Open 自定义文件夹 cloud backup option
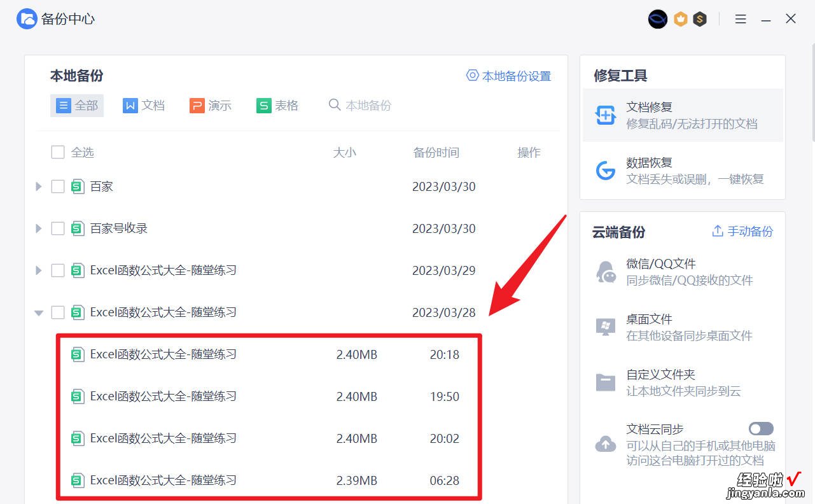The height and width of the screenshot is (504, 815). tap(683, 382)
